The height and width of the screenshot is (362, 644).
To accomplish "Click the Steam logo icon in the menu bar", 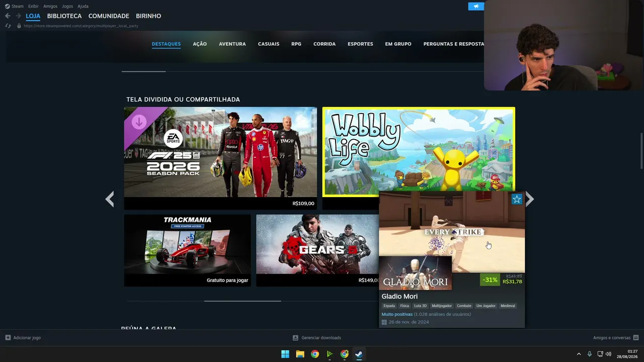I will (x=7, y=6).
